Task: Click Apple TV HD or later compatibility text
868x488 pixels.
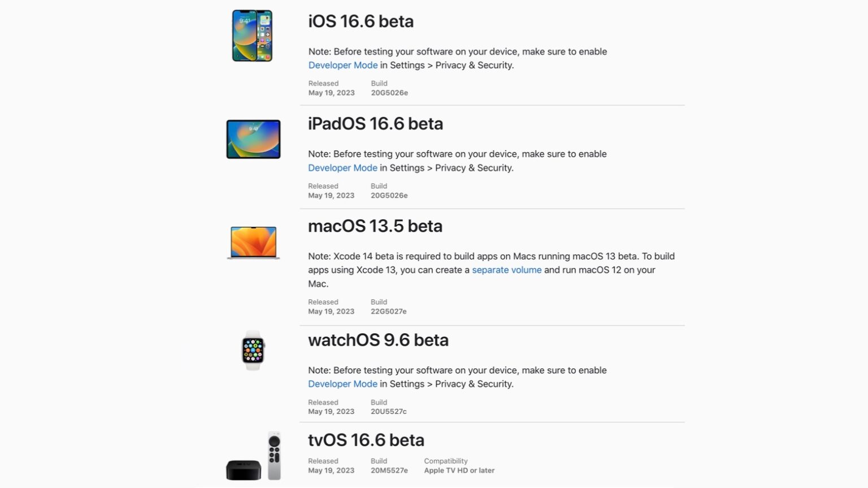Action: click(459, 470)
